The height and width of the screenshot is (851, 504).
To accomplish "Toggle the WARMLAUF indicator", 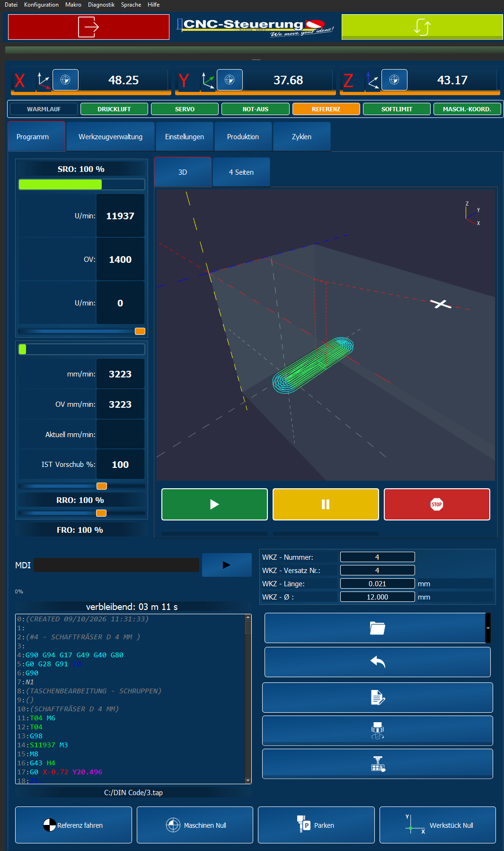I will pos(44,109).
